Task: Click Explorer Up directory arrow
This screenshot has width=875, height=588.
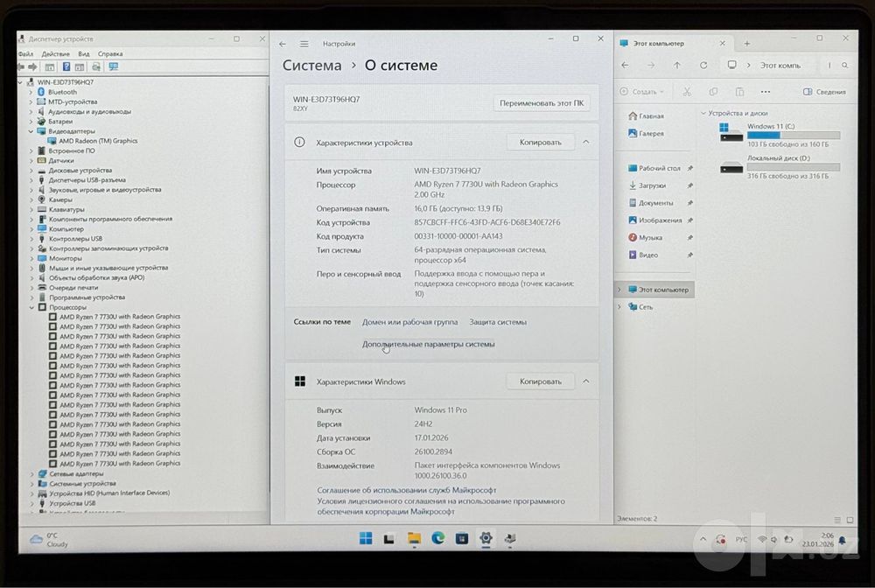Action: 677,66
